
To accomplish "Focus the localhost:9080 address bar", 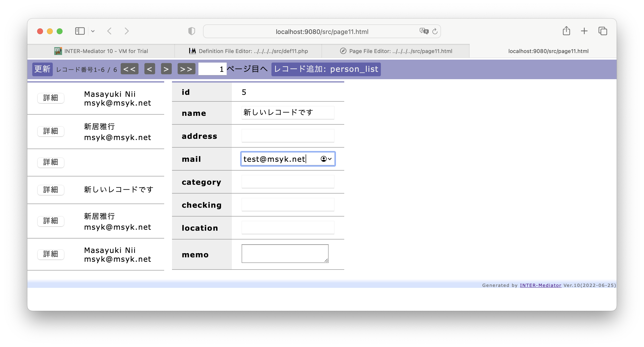I will [322, 32].
